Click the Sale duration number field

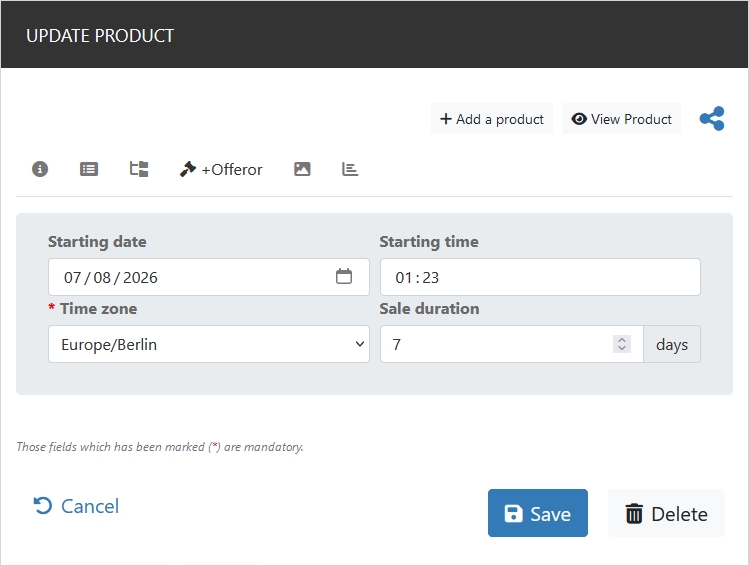pos(495,344)
